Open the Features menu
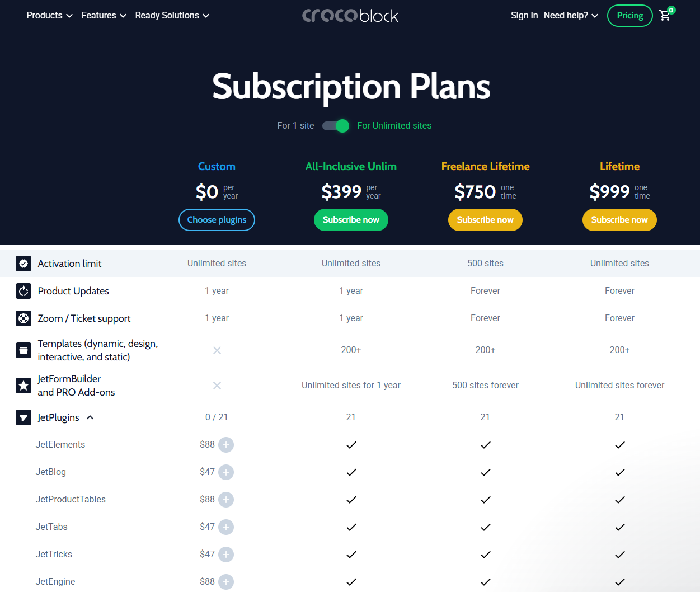Image resolution: width=700 pixels, height=592 pixels. 104,16
